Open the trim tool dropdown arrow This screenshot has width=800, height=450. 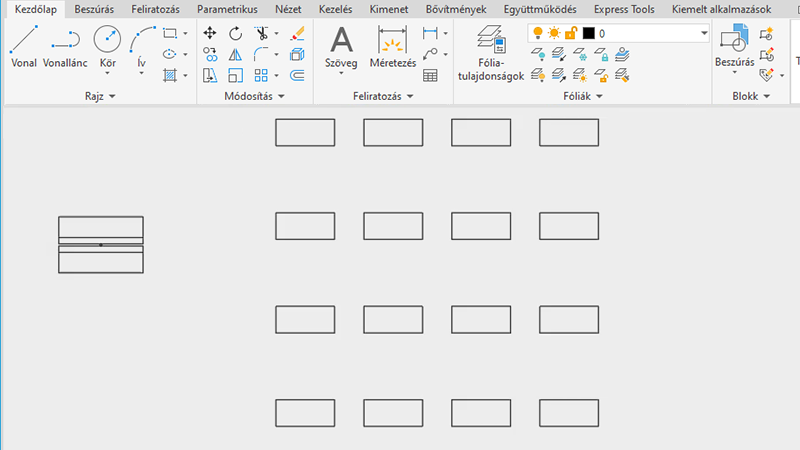(277, 34)
